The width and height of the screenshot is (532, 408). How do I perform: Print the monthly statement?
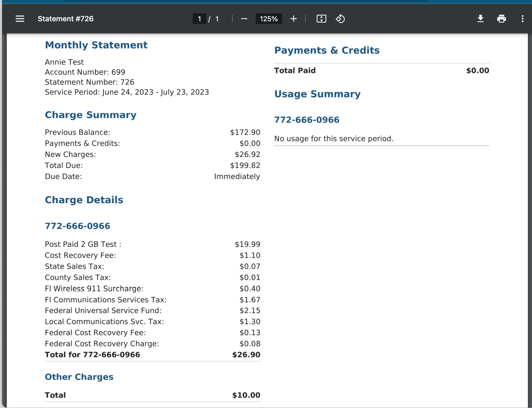coord(502,19)
